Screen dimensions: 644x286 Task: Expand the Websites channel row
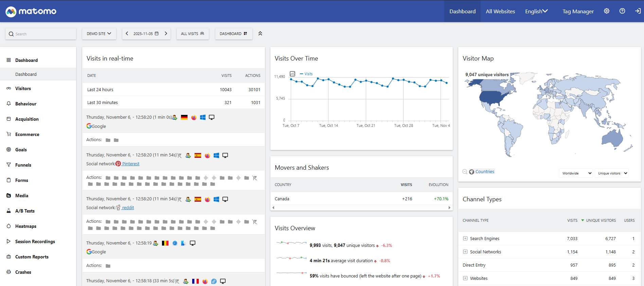(x=465, y=278)
